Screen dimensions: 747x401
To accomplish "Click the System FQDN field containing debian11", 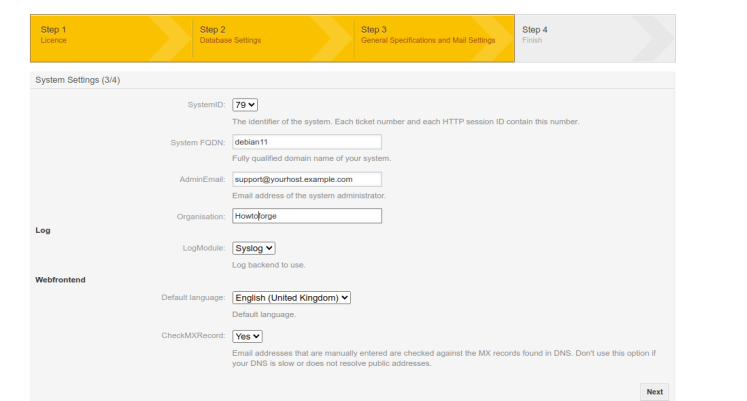I will point(306,142).
